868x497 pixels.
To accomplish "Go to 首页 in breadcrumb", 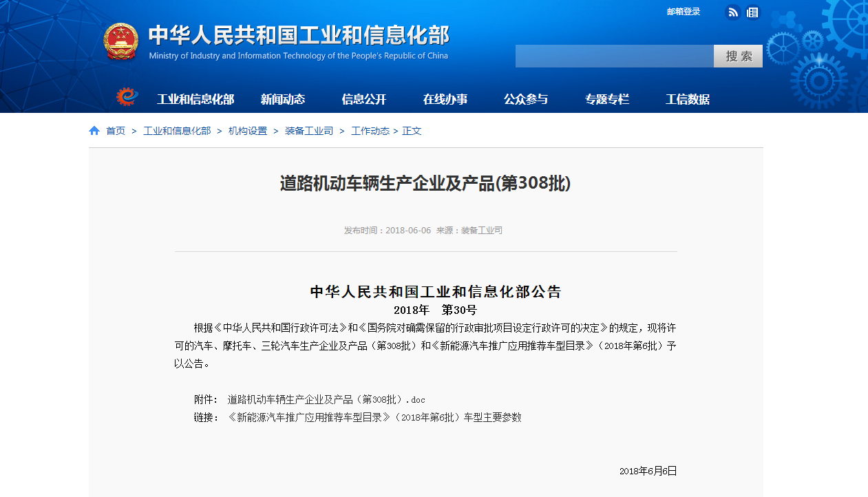I will coord(116,131).
